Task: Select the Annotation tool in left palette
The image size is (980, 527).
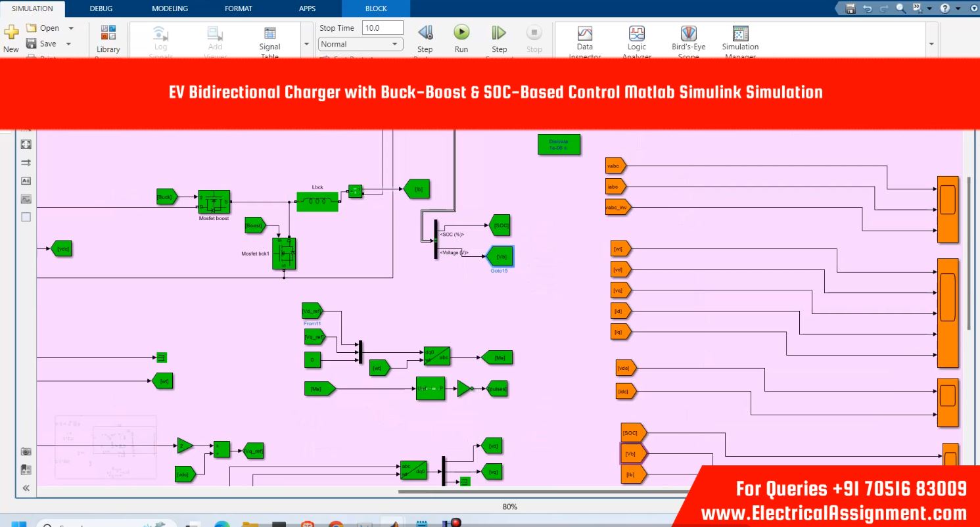Action: tap(26, 181)
